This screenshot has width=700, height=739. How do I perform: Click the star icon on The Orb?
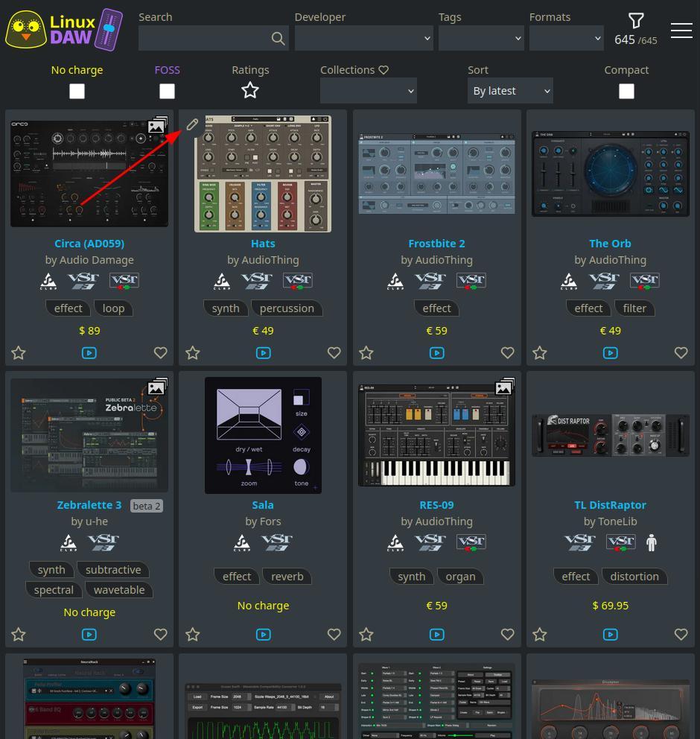540,353
